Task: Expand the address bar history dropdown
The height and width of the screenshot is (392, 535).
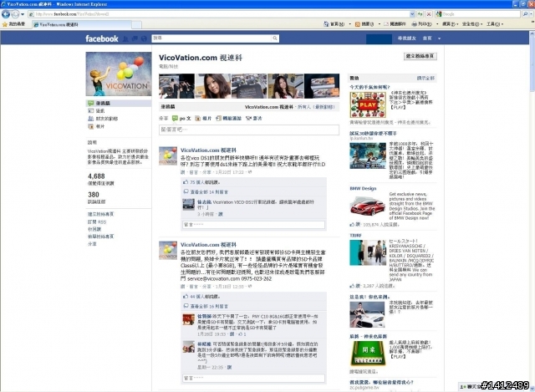Action: coord(412,14)
